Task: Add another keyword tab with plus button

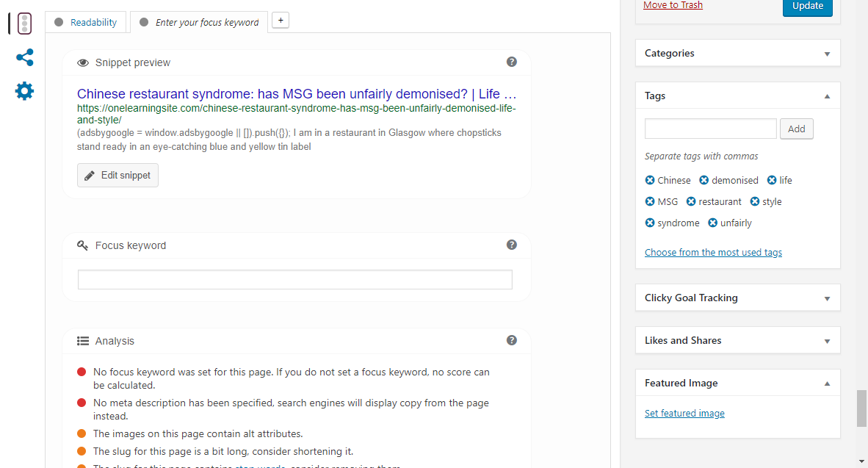Action: [x=280, y=21]
